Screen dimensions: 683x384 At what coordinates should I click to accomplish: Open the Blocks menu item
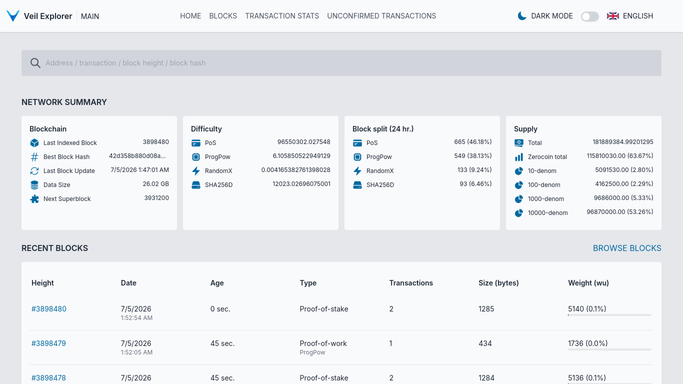(223, 16)
